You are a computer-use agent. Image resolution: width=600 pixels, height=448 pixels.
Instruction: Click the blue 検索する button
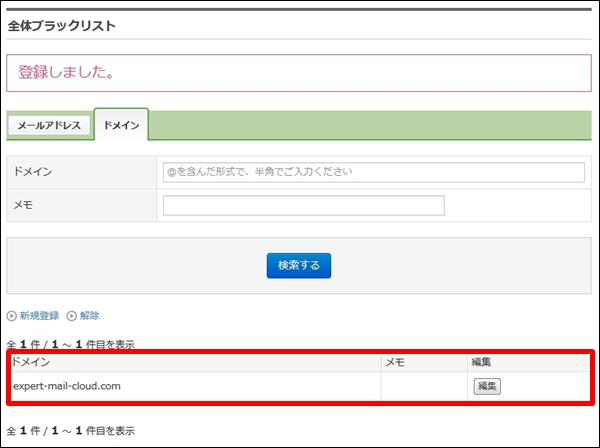coord(299,266)
